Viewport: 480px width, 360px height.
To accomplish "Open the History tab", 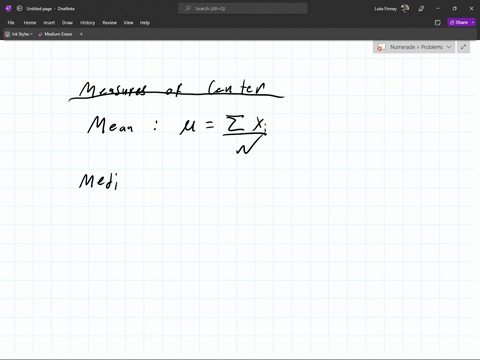I will click(x=87, y=23).
